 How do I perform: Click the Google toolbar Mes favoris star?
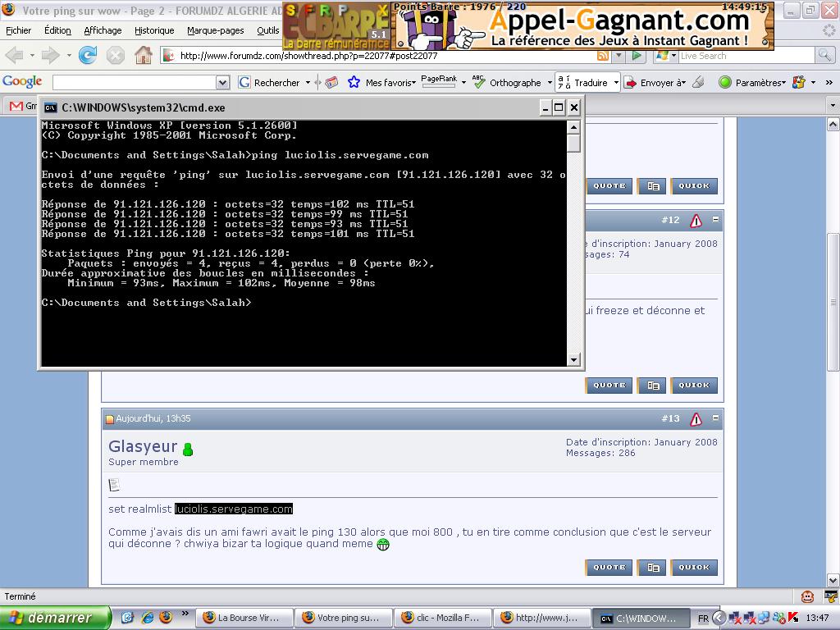point(354,82)
